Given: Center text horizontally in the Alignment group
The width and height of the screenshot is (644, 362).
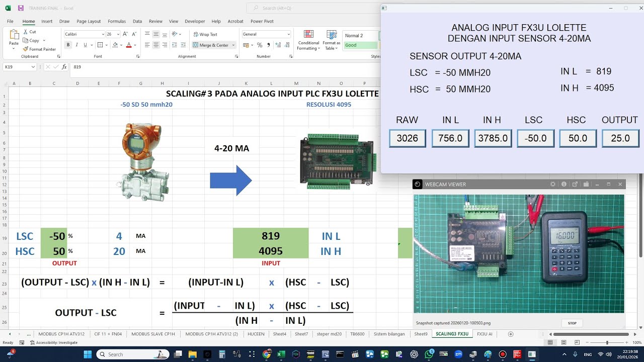Looking at the screenshot, I should [156, 45].
